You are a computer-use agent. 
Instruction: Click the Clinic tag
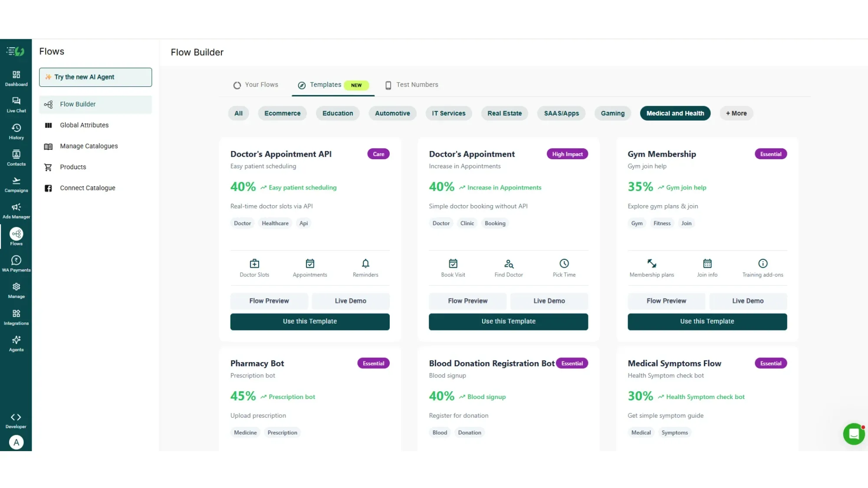coord(467,223)
